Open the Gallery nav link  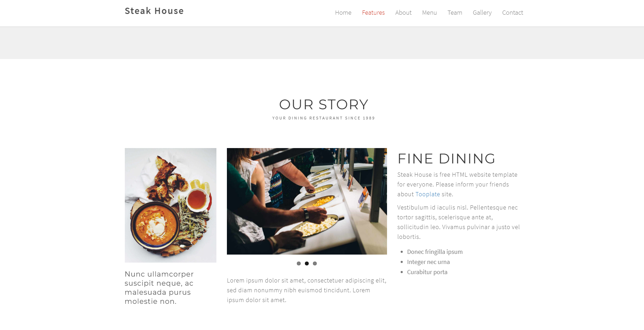click(482, 13)
